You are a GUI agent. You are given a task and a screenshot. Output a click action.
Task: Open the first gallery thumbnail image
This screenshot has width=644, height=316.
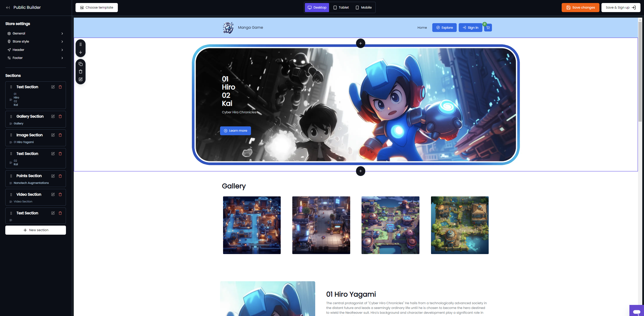pyautogui.click(x=252, y=225)
